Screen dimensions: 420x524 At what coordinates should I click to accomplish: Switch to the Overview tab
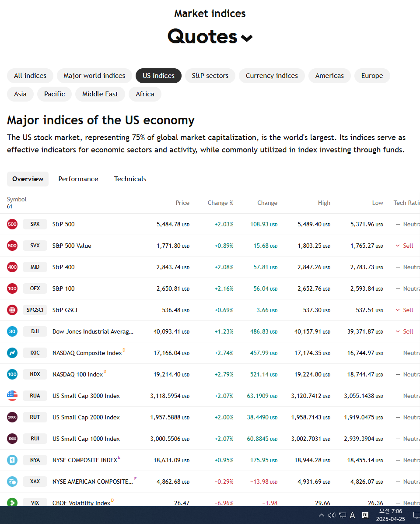tap(28, 179)
